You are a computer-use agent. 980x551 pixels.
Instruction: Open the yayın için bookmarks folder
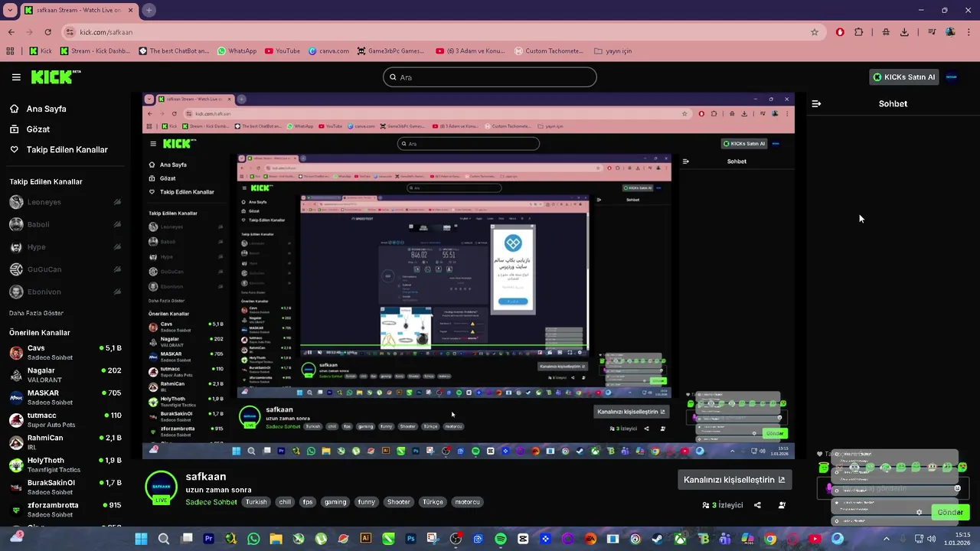point(613,51)
